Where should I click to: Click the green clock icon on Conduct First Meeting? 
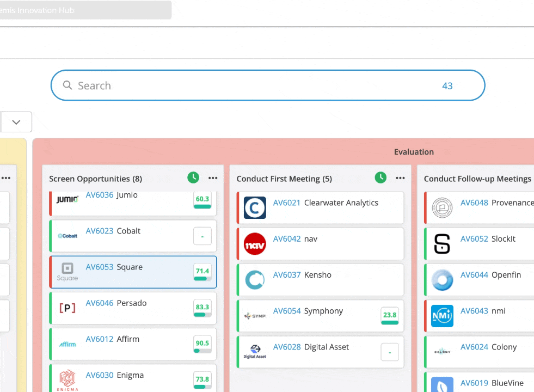(x=380, y=177)
